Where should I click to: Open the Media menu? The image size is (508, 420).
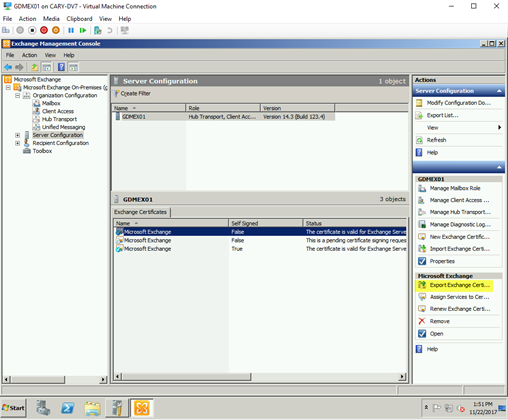[51, 19]
